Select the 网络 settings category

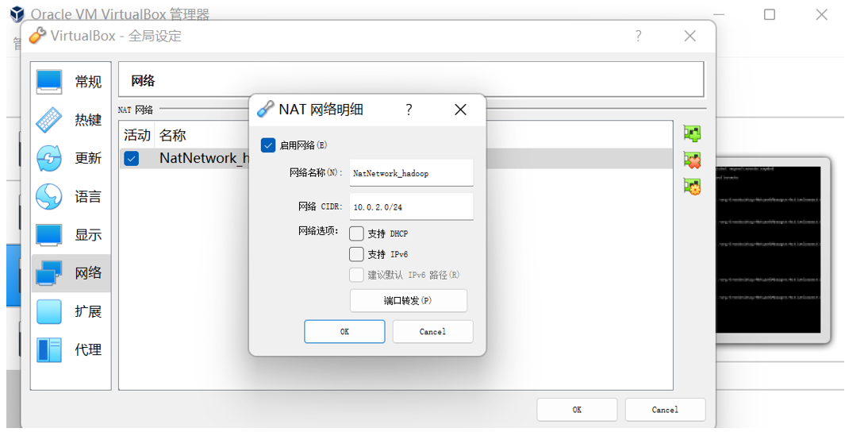pyautogui.click(x=71, y=273)
